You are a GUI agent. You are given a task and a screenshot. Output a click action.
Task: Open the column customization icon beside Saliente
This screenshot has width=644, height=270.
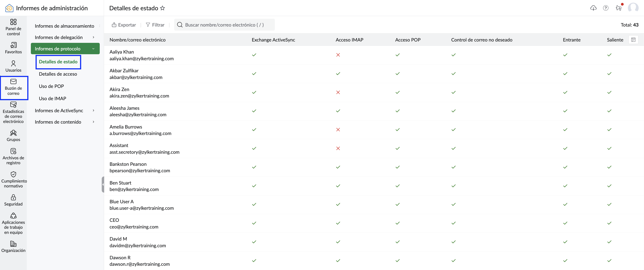[633, 40]
